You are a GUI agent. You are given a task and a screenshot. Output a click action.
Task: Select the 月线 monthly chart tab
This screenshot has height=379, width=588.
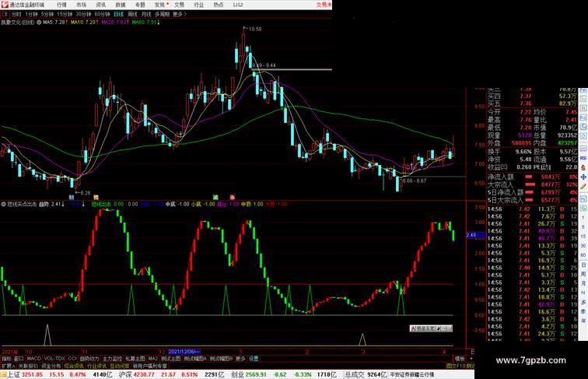click(x=146, y=14)
